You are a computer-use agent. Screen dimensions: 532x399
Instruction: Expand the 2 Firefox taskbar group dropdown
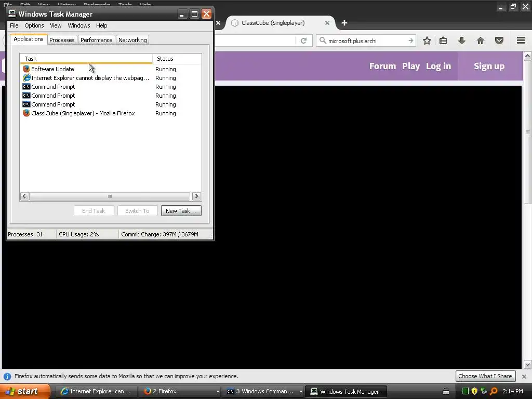coord(218,392)
